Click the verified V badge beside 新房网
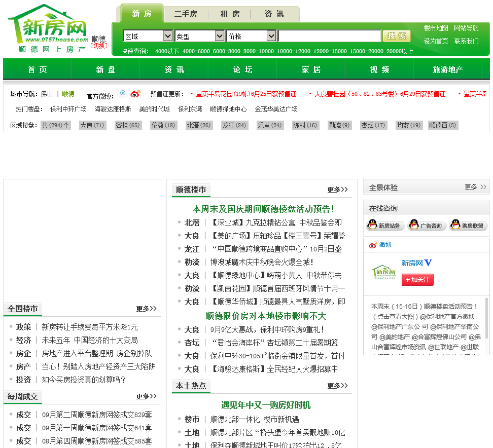493x448 pixels. tap(428, 263)
